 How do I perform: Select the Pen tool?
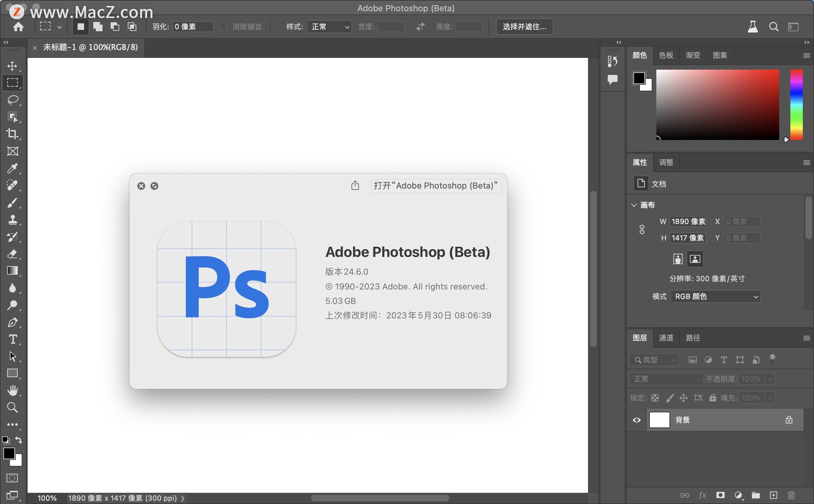tap(13, 322)
